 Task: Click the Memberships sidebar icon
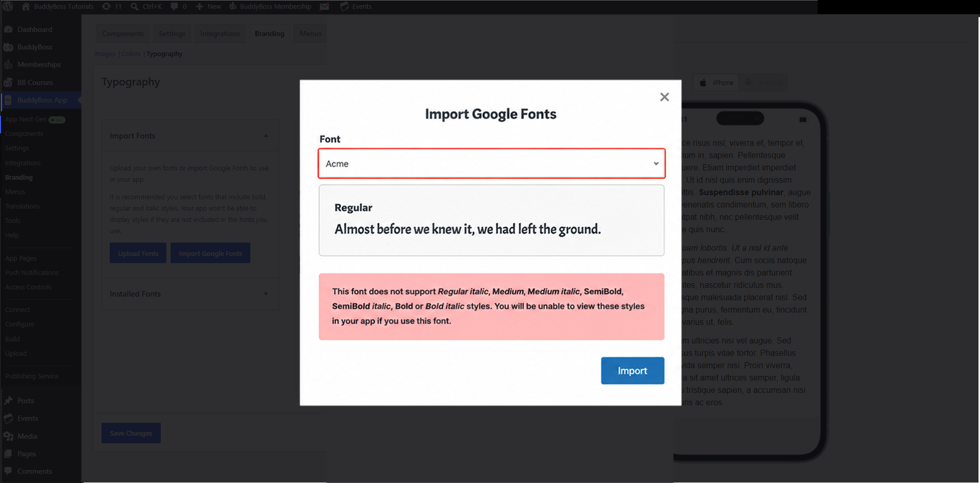[x=8, y=65]
